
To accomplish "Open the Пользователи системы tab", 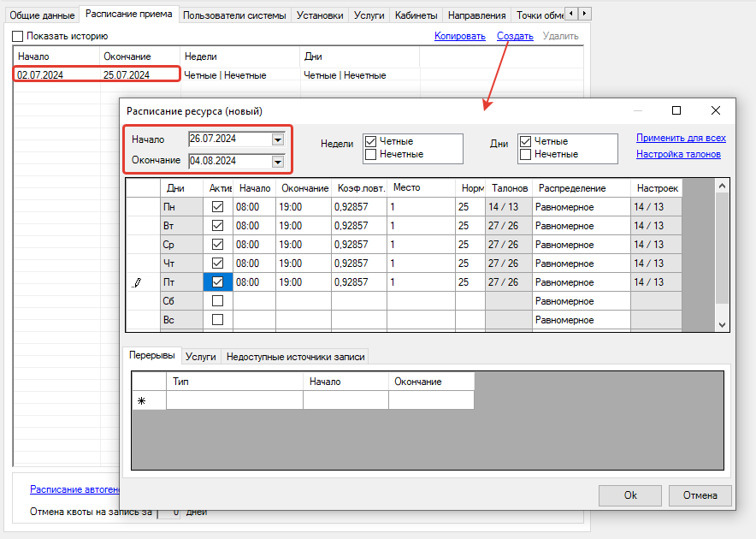I will click(x=234, y=15).
